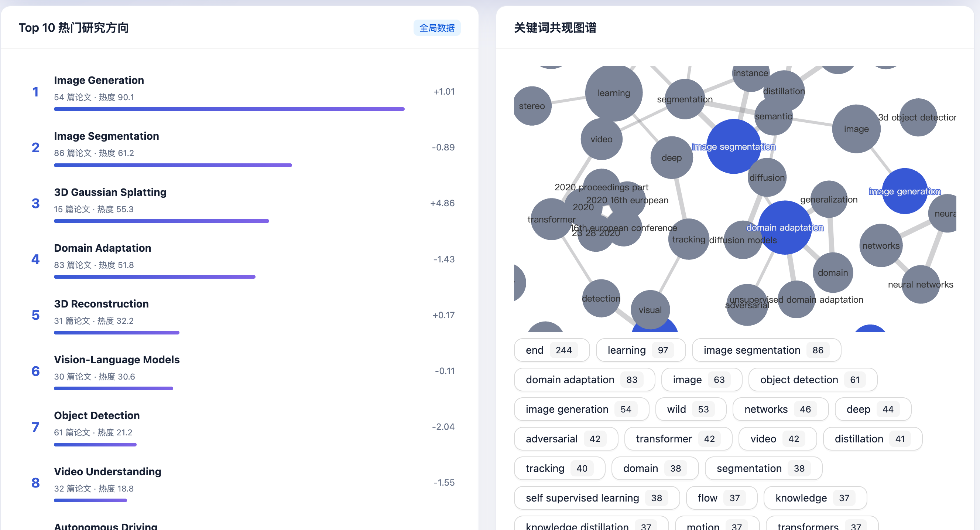Viewport: 980px width, 530px height.
Task: Click the object detection 61 chip
Action: 813,380
